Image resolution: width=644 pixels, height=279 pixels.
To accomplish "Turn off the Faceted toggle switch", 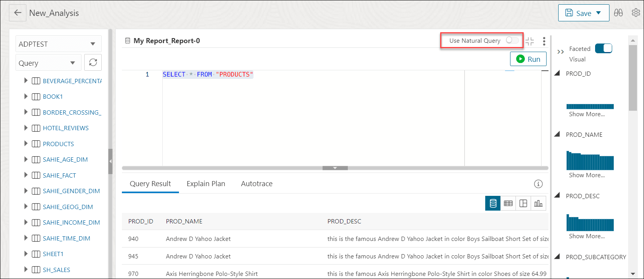I will coord(603,49).
